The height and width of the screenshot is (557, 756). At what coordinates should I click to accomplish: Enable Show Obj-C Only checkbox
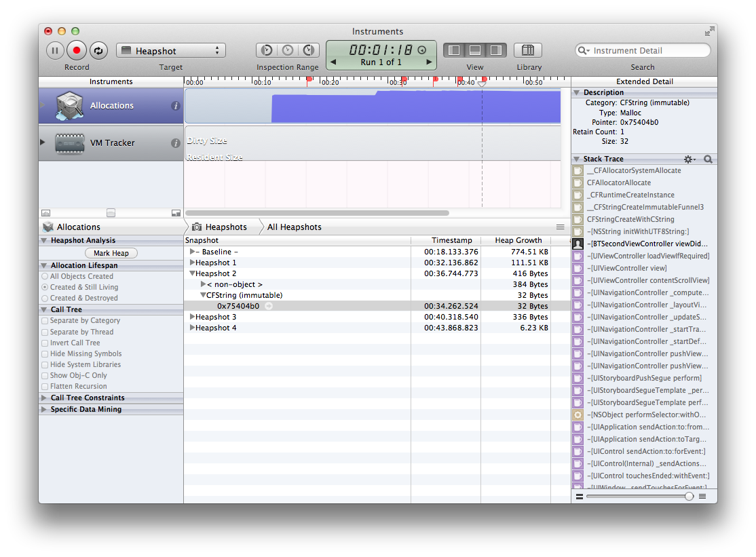coord(45,375)
